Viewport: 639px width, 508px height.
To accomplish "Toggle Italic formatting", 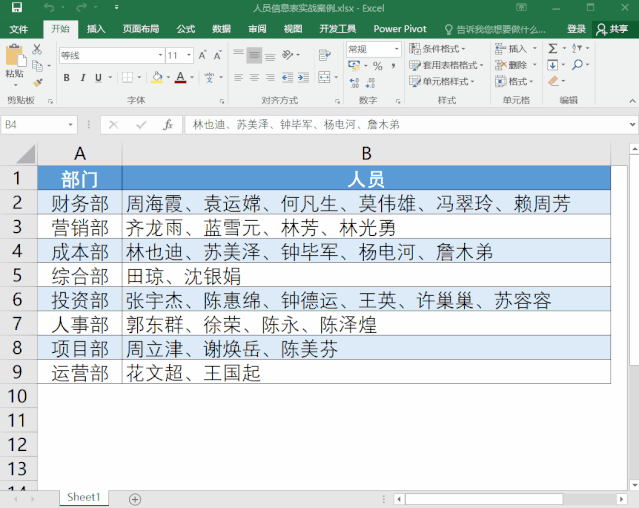I will [83, 77].
